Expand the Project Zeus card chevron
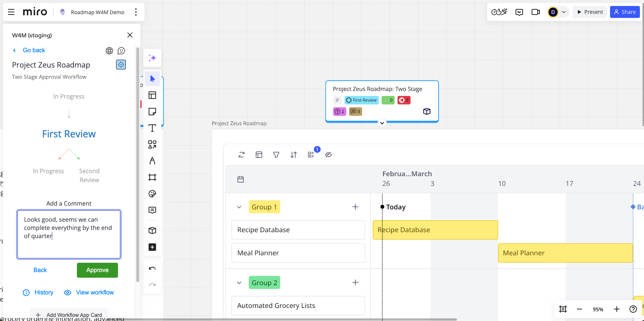This screenshot has height=321, width=644. coord(382,123)
